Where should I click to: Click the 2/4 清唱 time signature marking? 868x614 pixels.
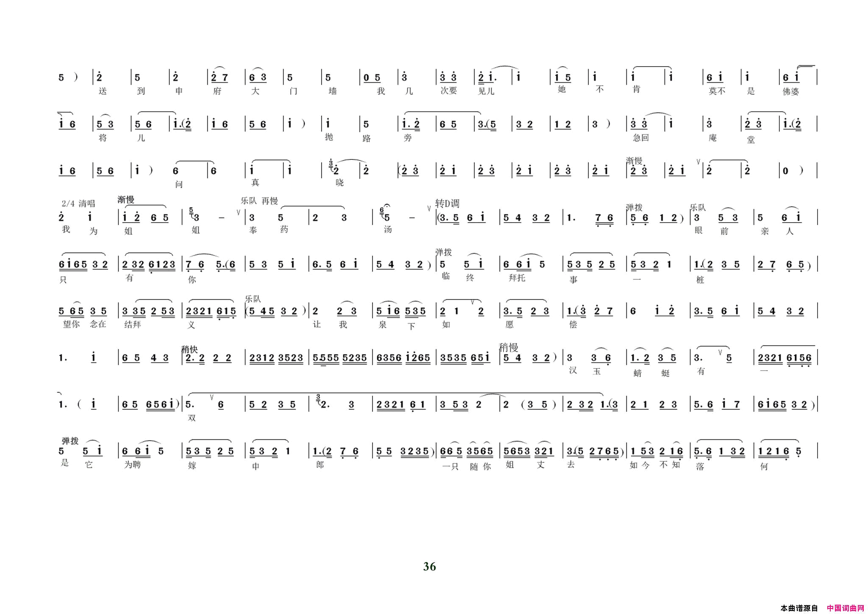78,204
